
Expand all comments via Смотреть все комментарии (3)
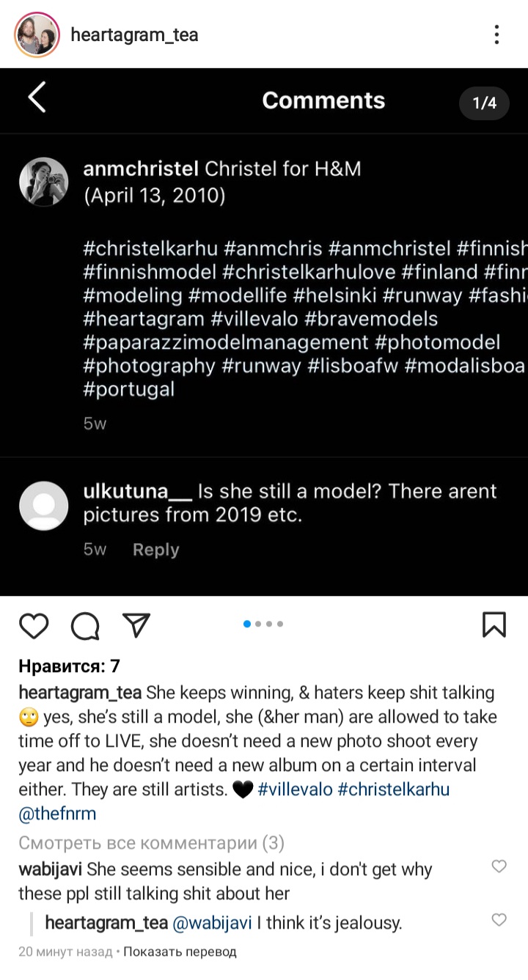pos(151,843)
